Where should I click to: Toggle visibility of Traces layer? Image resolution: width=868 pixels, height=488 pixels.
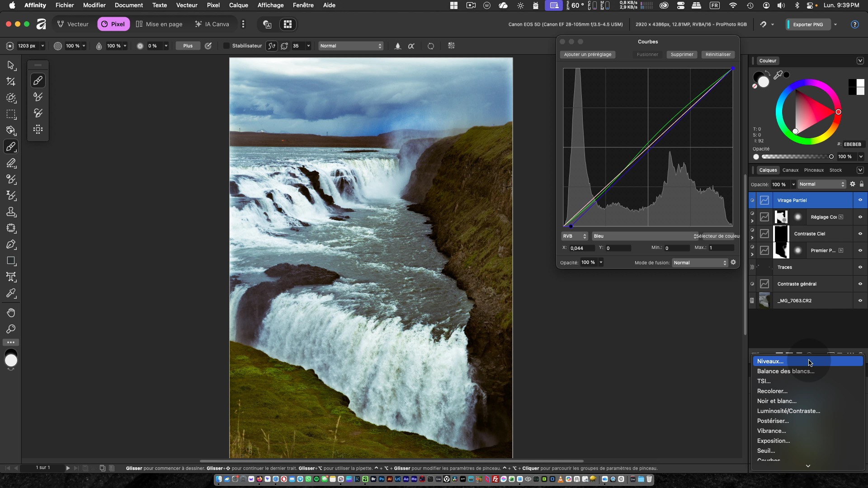click(x=860, y=267)
